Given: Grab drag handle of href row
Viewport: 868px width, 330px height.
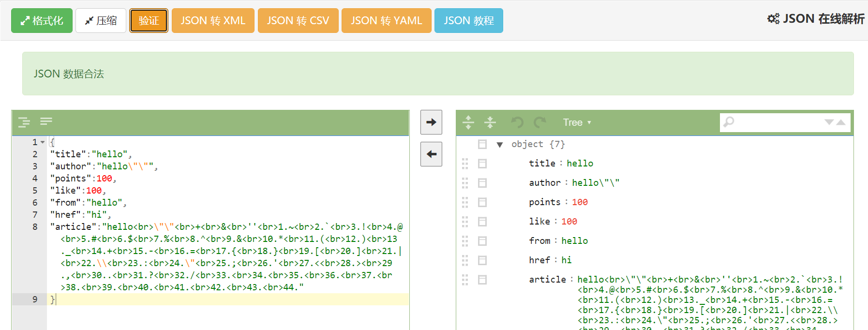Looking at the screenshot, I should click(x=465, y=260).
